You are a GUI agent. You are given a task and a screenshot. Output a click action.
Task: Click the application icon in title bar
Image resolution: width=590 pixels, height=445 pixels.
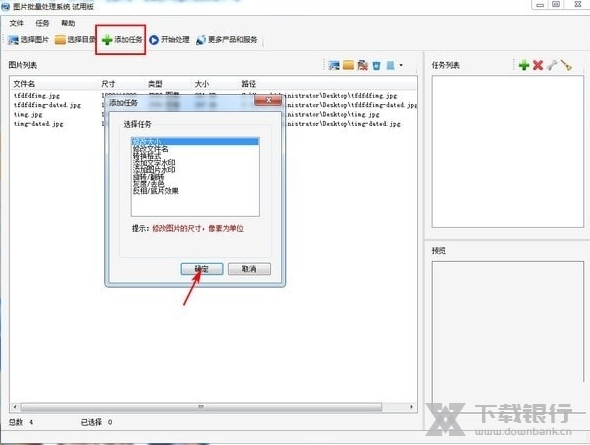[x=6, y=6]
